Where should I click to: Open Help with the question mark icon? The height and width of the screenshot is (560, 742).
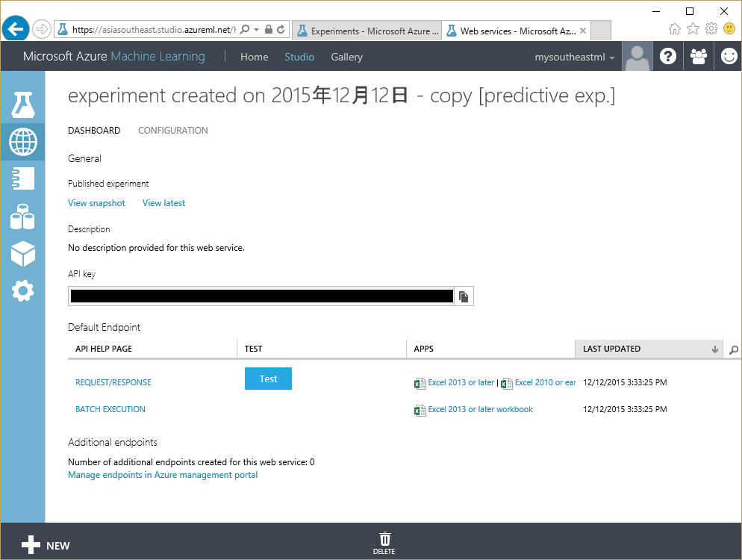[x=667, y=56]
